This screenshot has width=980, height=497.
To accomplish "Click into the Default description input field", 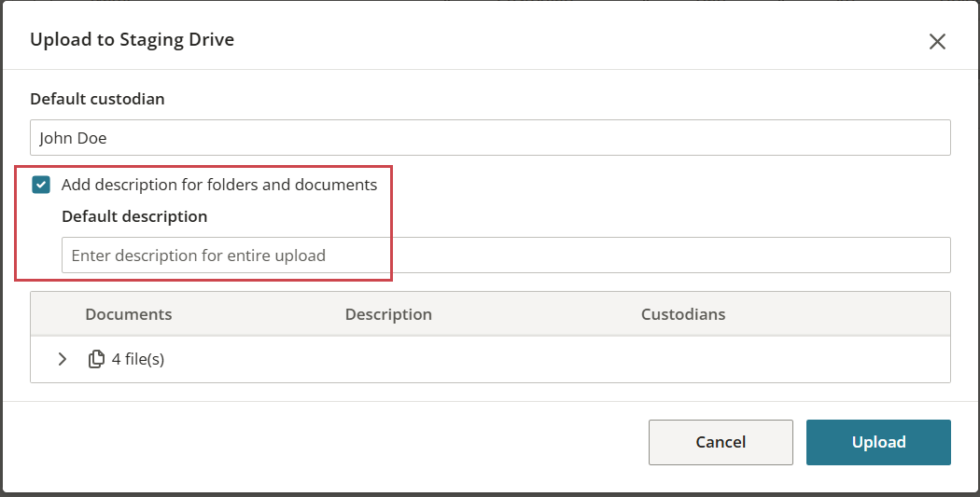I will pyautogui.click(x=506, y=255).
